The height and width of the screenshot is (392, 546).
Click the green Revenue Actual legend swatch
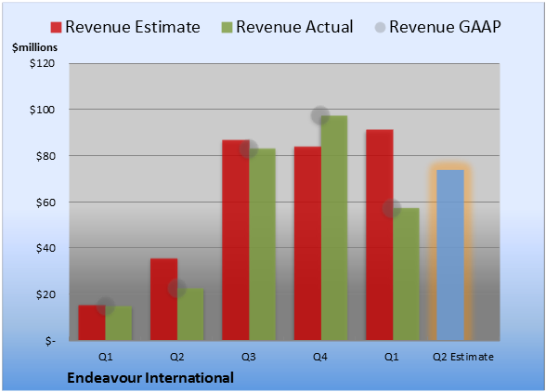tap(227, 27)
